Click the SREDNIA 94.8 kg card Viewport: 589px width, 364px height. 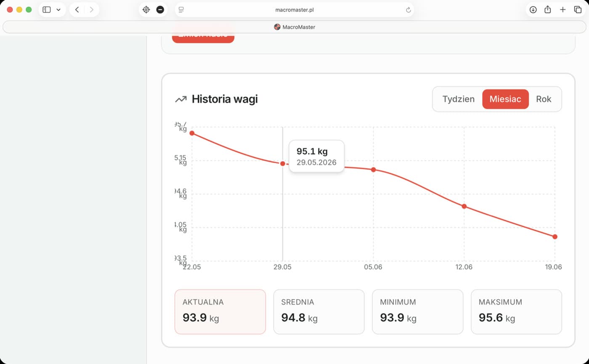[x=319, y=312]
